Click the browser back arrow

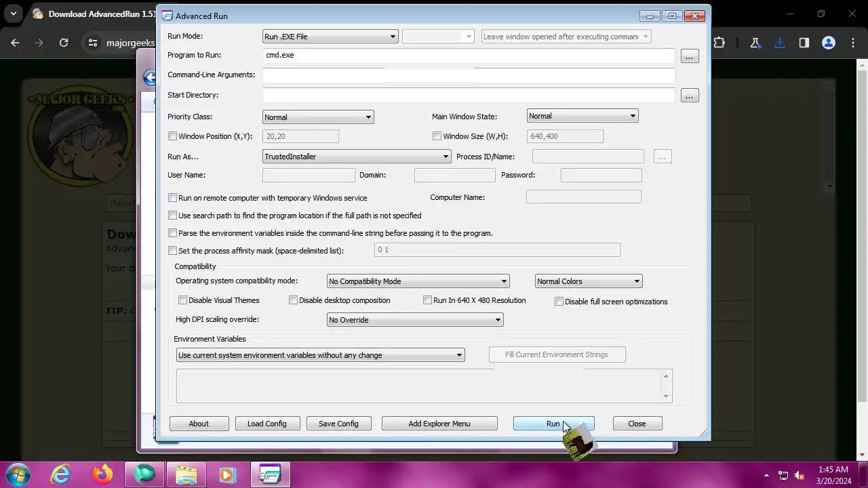(15, 43)
